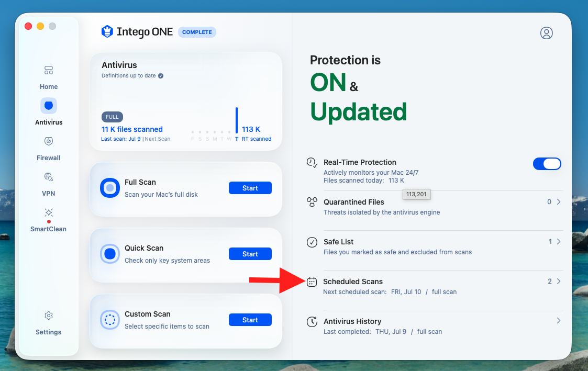Click the COMPLETE plan badge
This screenshot has width=588, height=371.
tap(197, 32)
